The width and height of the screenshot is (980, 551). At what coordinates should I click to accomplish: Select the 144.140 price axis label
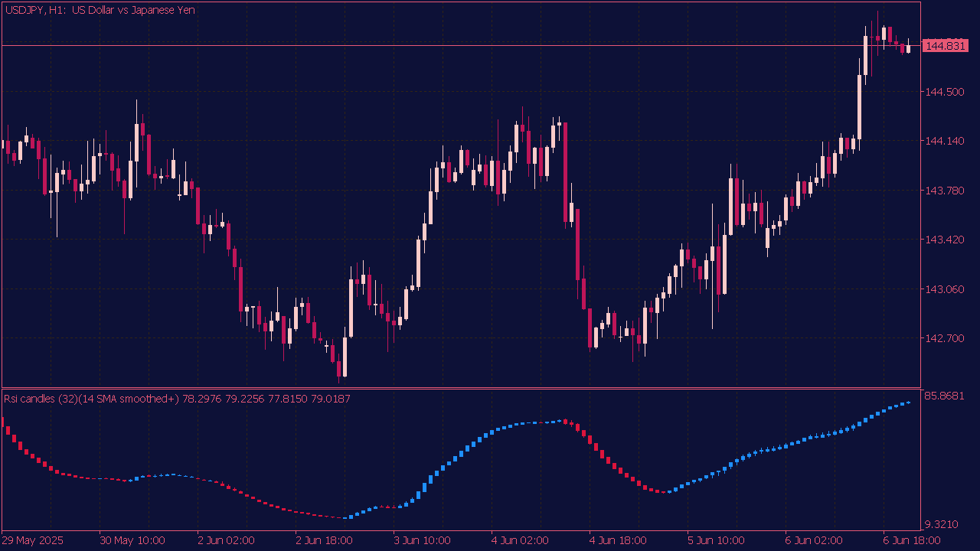point(945,141)
